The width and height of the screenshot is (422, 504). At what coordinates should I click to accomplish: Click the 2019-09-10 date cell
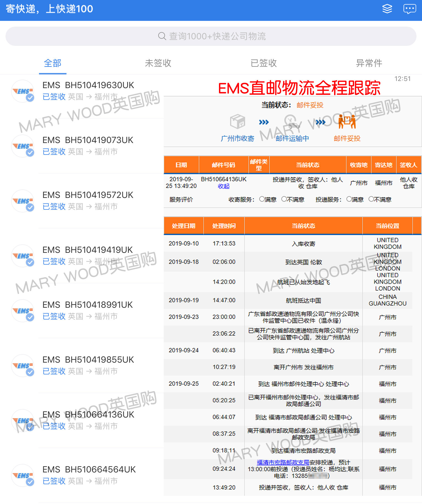(x=184, y=243)
